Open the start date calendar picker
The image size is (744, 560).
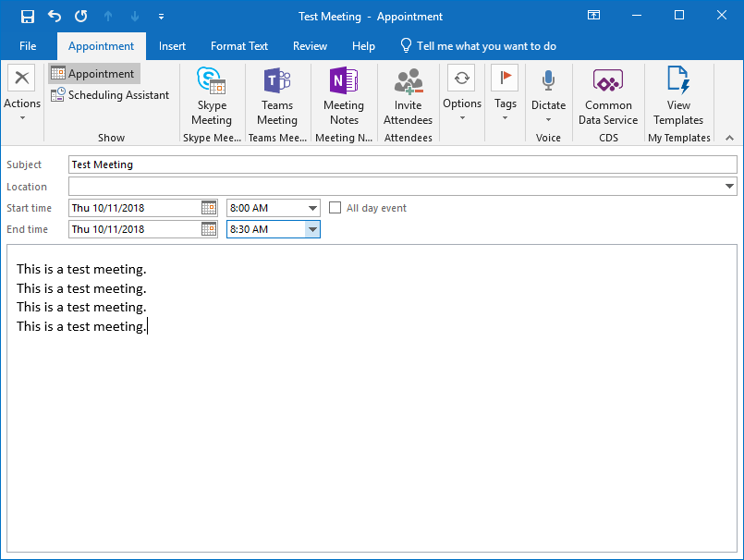[x=209, y=208]
